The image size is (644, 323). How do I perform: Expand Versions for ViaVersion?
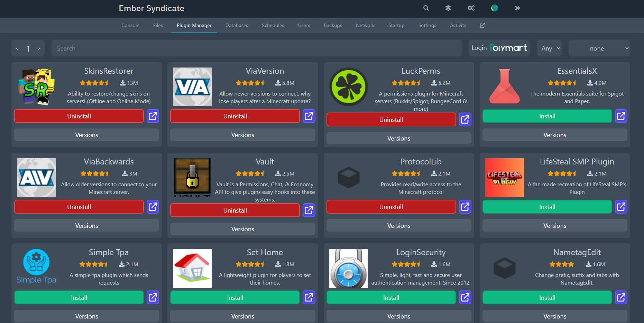(243, 135)
